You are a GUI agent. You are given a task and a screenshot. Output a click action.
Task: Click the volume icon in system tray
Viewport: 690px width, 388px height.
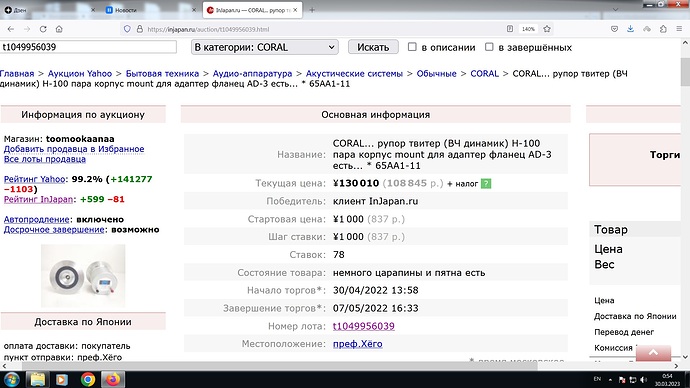point(643,379)
